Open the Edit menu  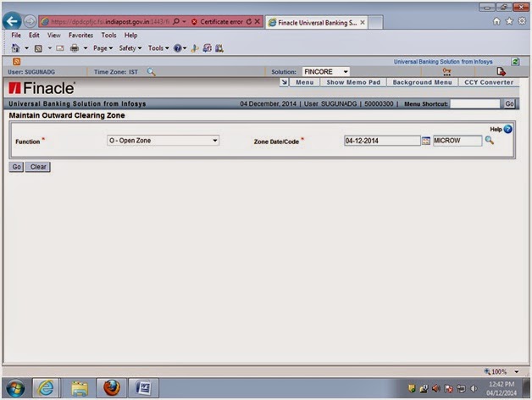point(34,36)
